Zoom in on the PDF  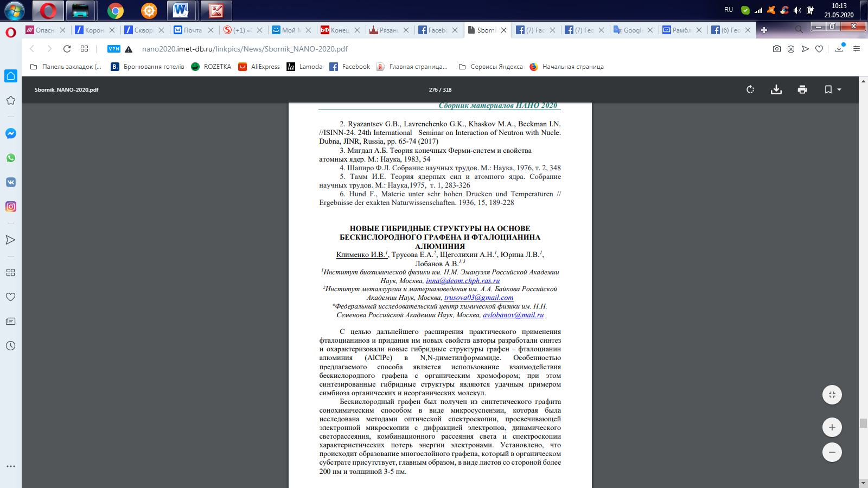coord(832,427)
